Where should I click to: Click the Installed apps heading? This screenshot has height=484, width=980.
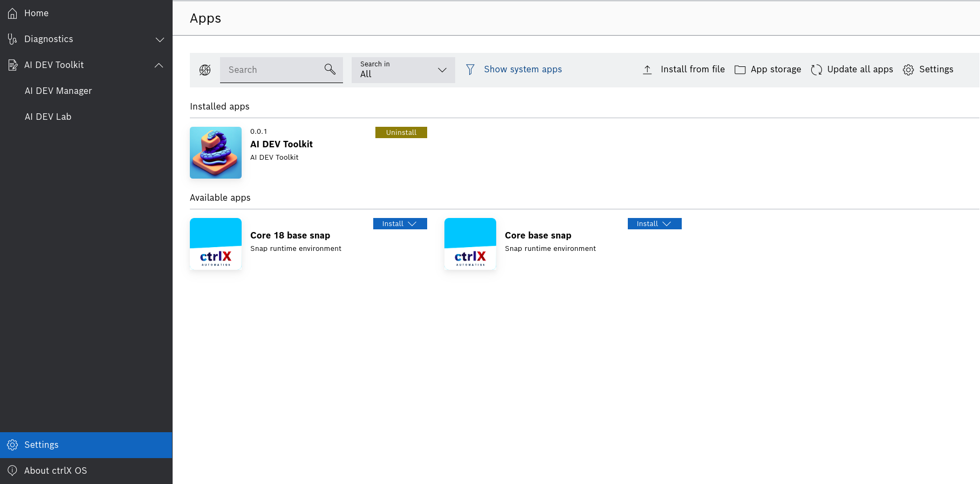[220, 106]
